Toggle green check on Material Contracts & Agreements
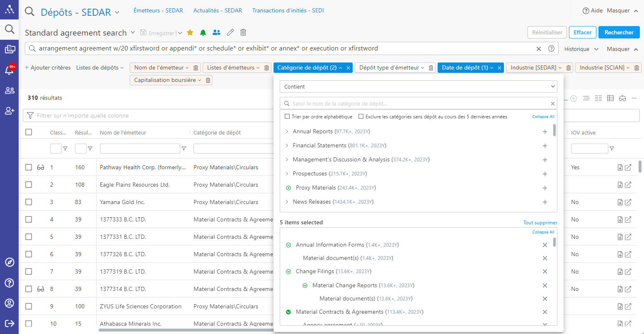The image size is (644, 334). pos(288,312)
